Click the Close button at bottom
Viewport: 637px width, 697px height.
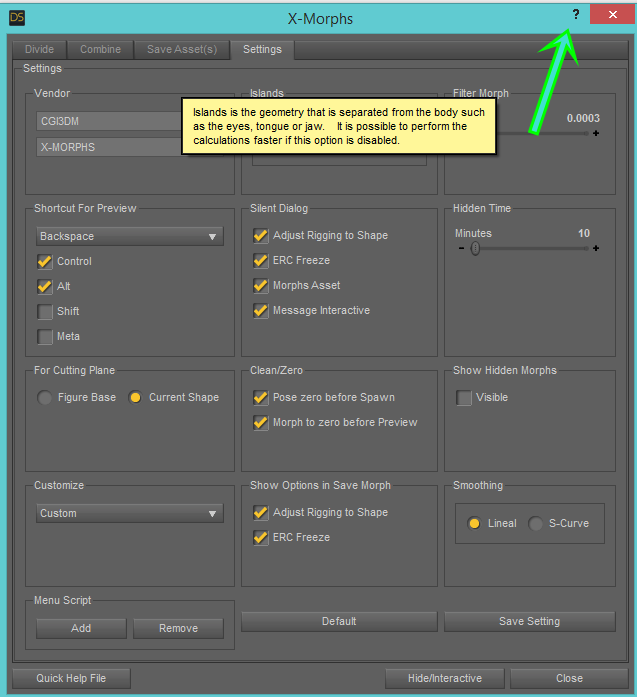tap(569, 678)
